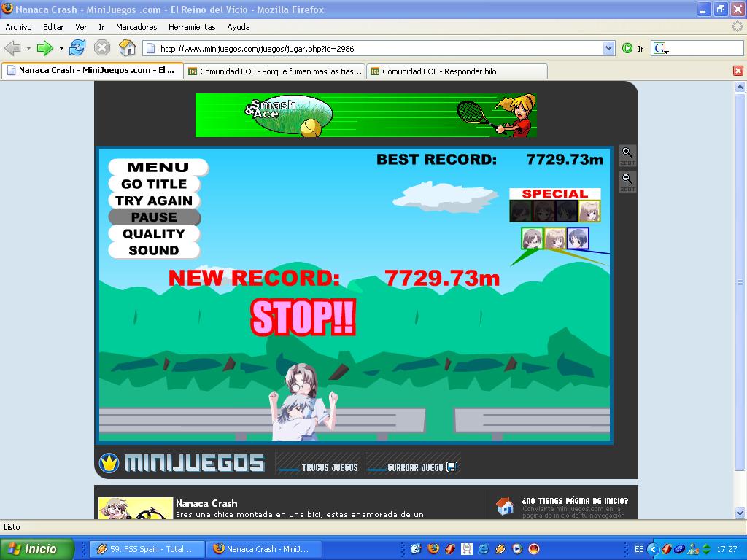Viewport: 747px width, 560px height.
Task: Click the yellow-framed lower character portrait
Action: coord(555,238)
